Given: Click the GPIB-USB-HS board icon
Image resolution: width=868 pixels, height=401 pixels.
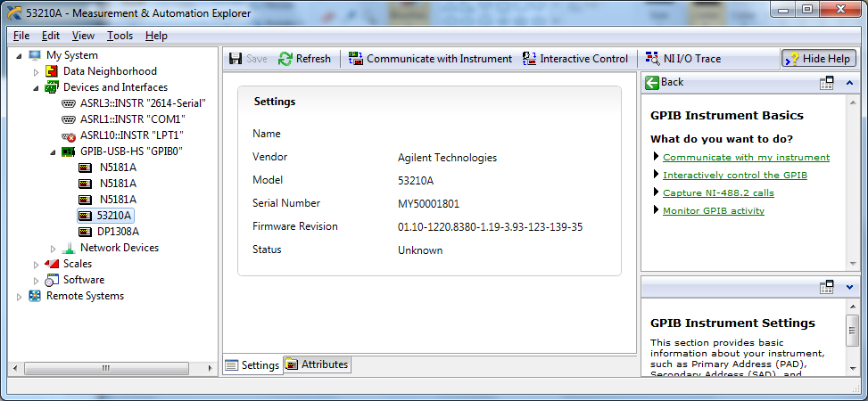Looking at the screenshot, I should point(69,151).
